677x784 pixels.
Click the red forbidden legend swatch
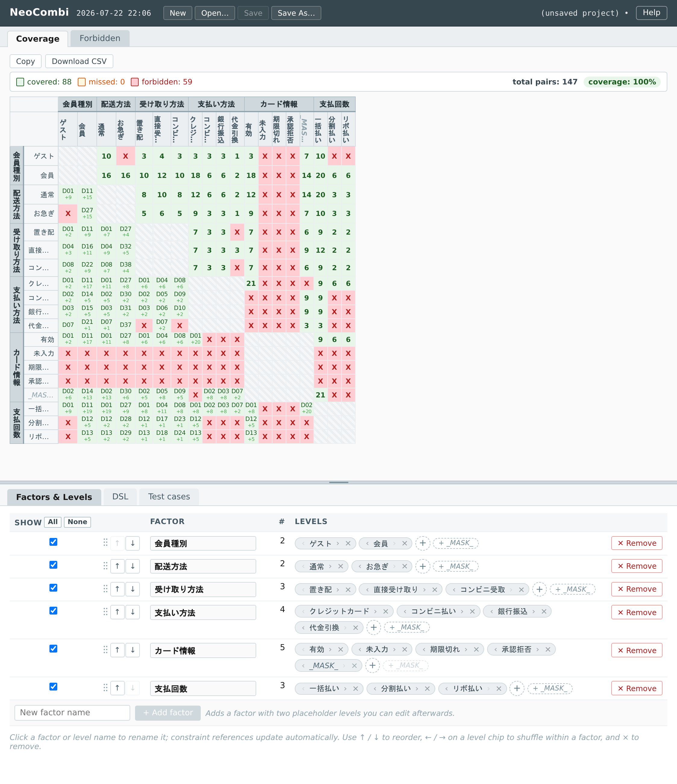tap(135, 82)
